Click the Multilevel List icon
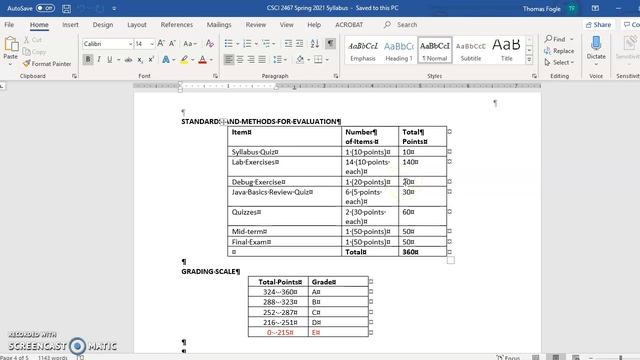Screen dimensions: 640x360 (266, 43)
